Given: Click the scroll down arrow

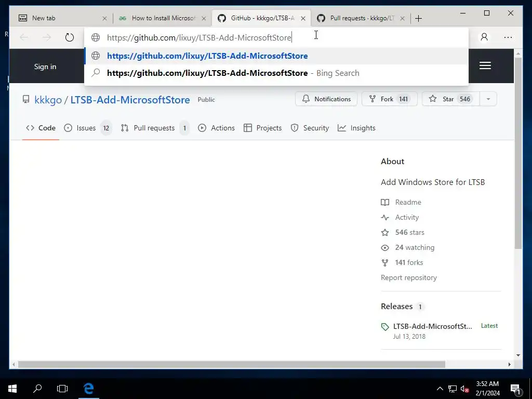Looking at the screenshot, I should 518,355.
